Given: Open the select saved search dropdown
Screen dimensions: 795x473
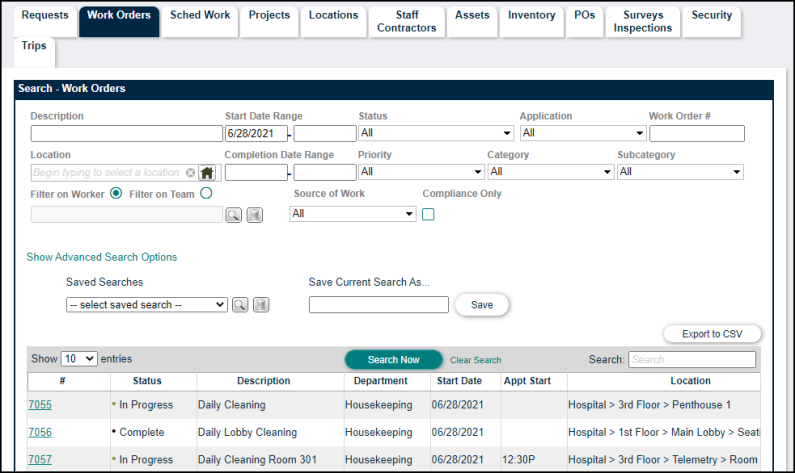Looking at the screenshot, I should point(147,305).
